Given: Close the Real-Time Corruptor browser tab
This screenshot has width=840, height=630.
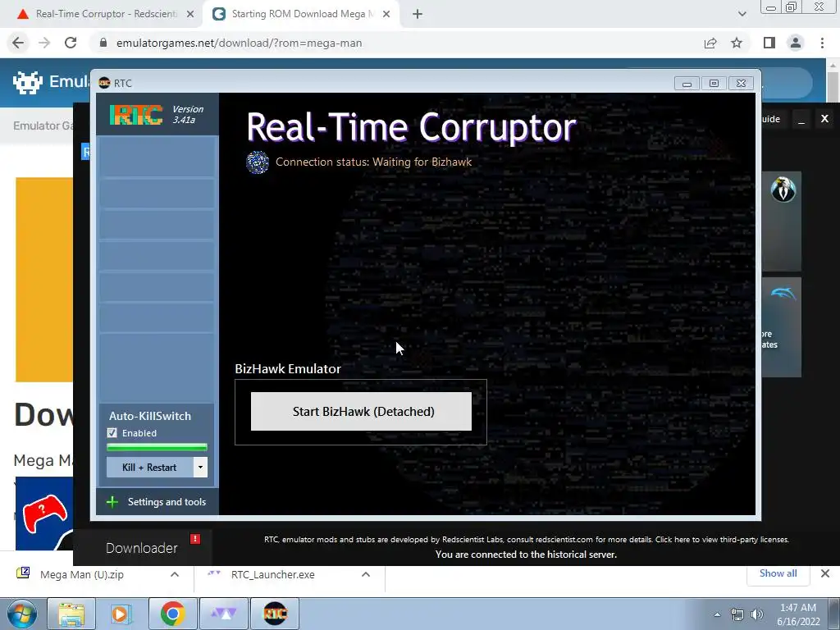Looking at the screenshot, I should coord(190,14).
